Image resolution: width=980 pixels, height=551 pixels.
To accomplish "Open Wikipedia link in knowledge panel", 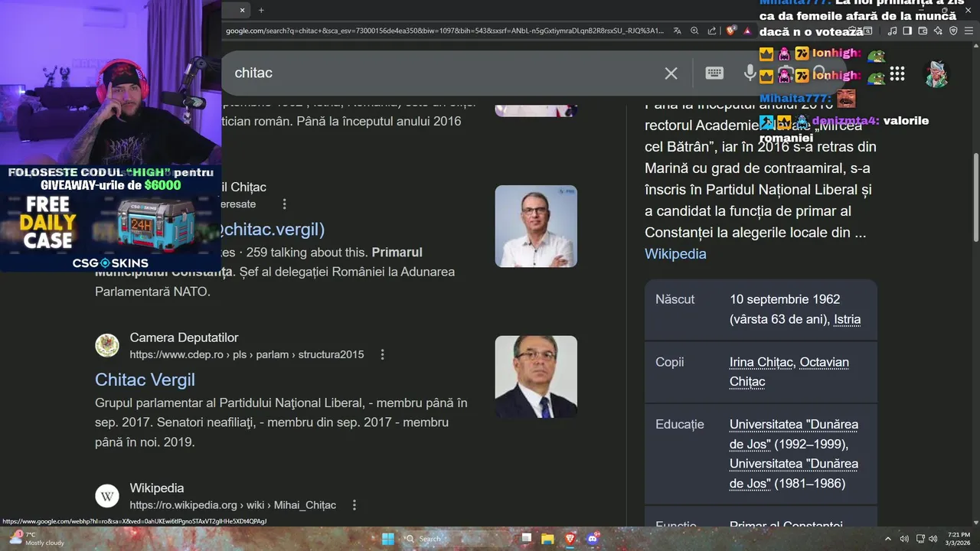I will pos(675,254).
